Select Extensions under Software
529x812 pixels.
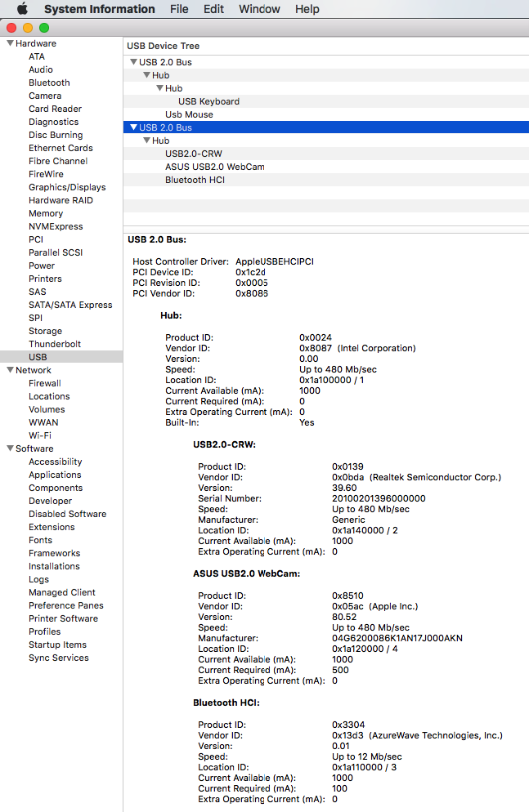tap(52, 527)
